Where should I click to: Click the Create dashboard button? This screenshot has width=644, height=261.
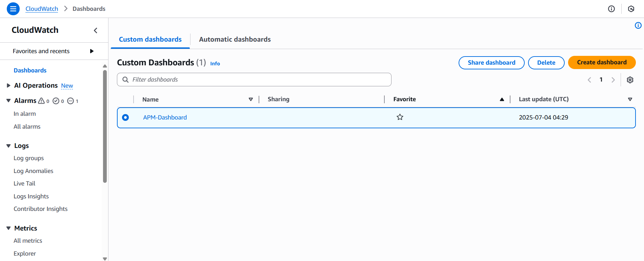point(601,63)
